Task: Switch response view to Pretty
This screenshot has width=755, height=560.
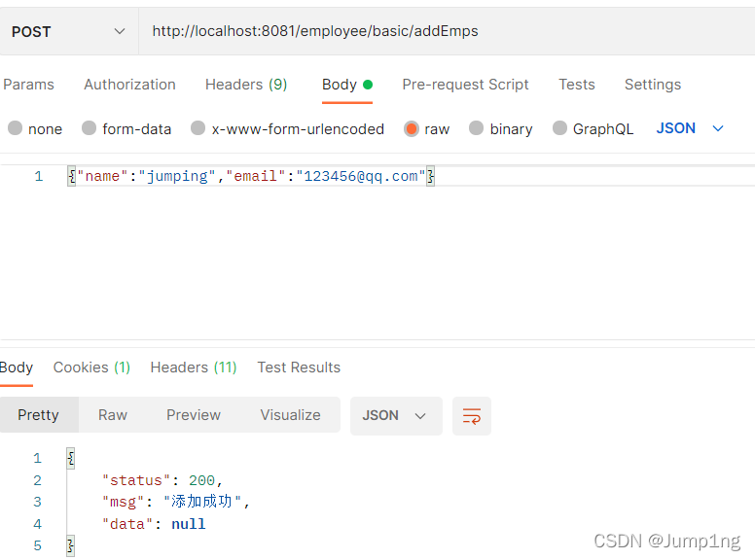Action: (x=39, y=415)
